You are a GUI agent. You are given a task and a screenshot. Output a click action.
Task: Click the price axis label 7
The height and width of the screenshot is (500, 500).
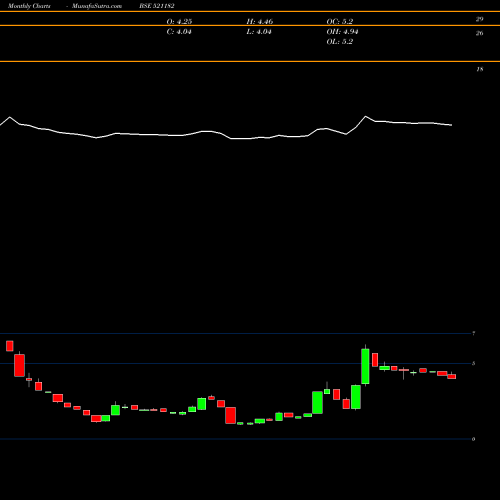474,333
